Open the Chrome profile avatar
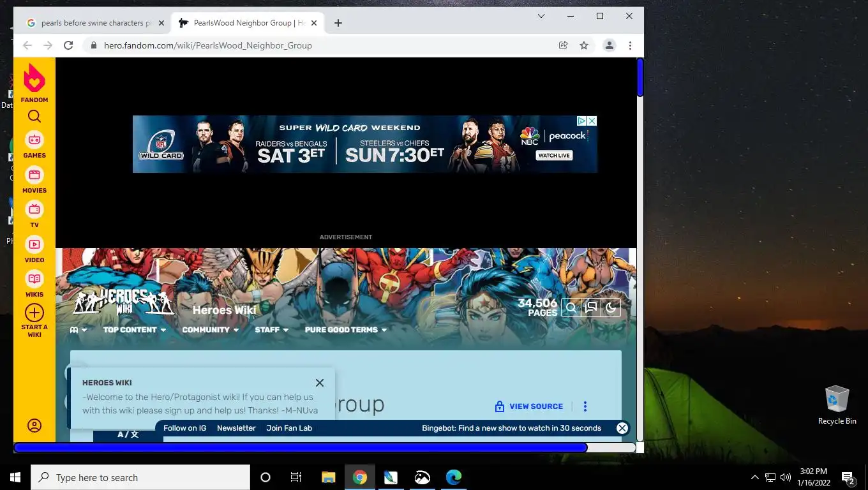Viewport: 868px width, 490px height. coord(610,45)
